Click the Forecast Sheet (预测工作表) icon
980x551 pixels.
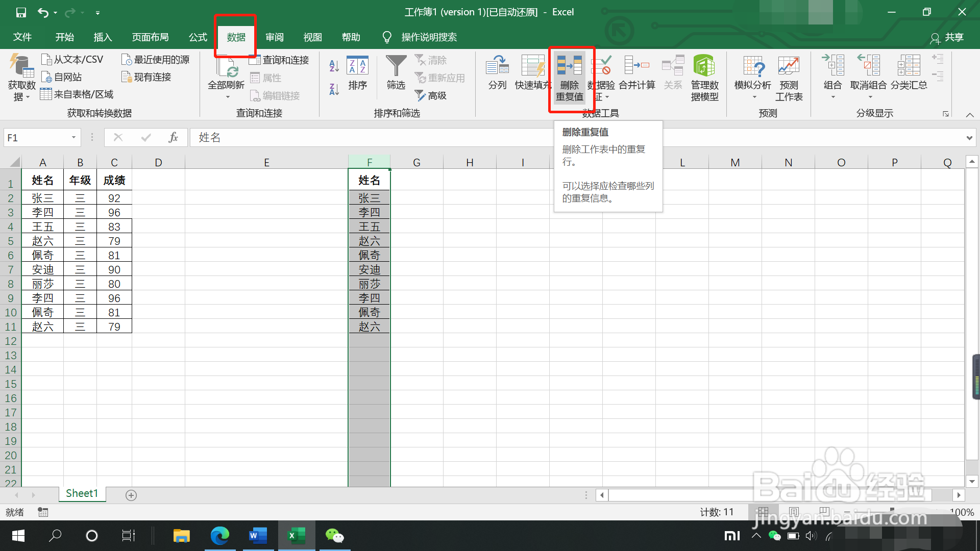tap(789, 66)
